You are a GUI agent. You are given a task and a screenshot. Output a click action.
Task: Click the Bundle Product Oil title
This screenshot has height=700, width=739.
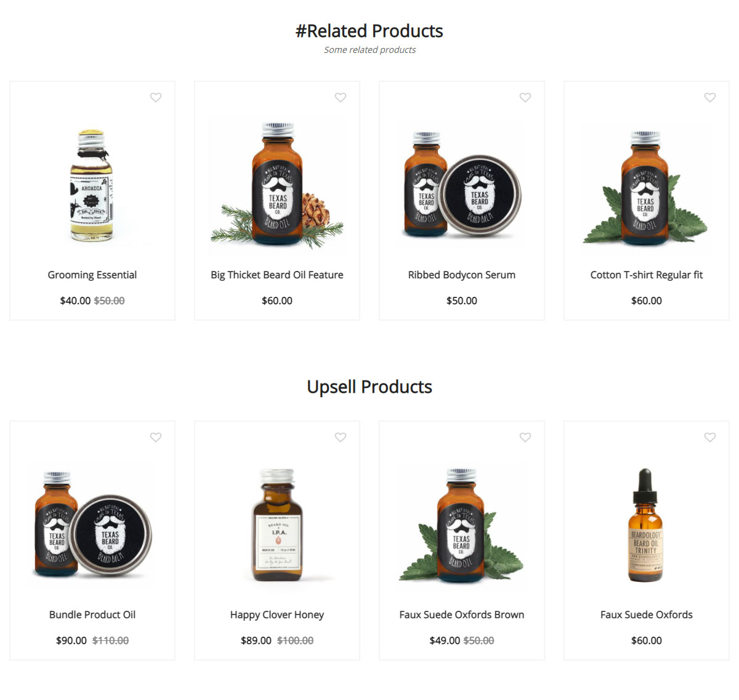(x=92, y=614)
